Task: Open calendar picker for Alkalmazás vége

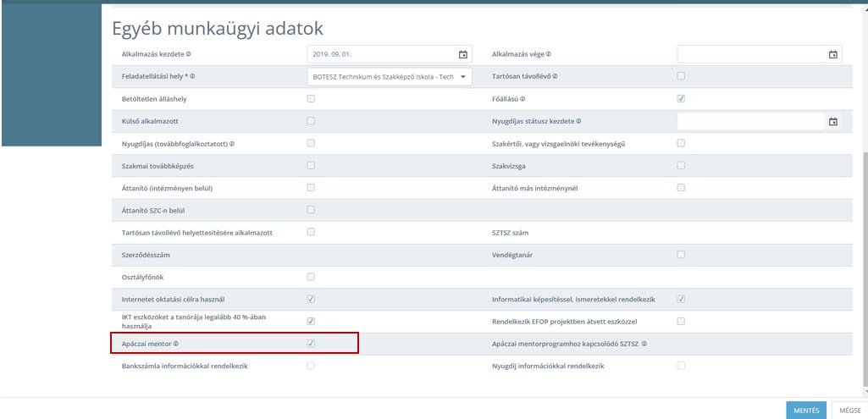Action: click(x=833, y=54)
